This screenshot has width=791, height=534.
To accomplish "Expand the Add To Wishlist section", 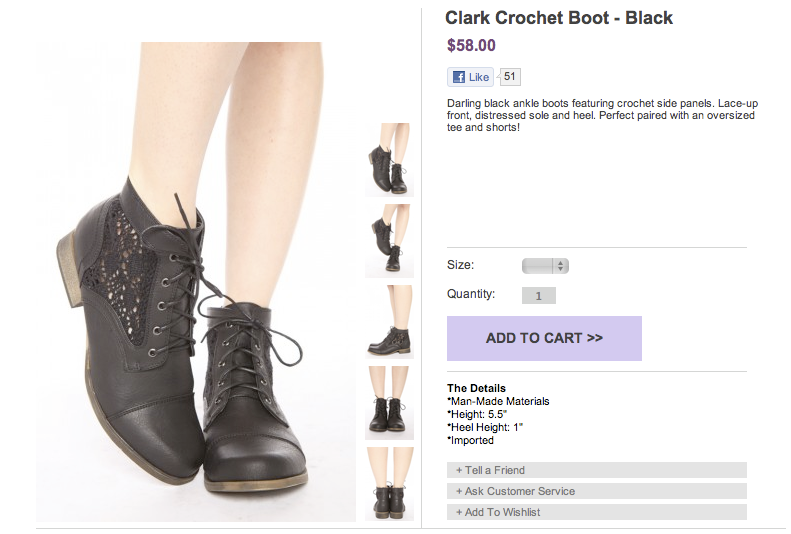I will tap(596, 512).
